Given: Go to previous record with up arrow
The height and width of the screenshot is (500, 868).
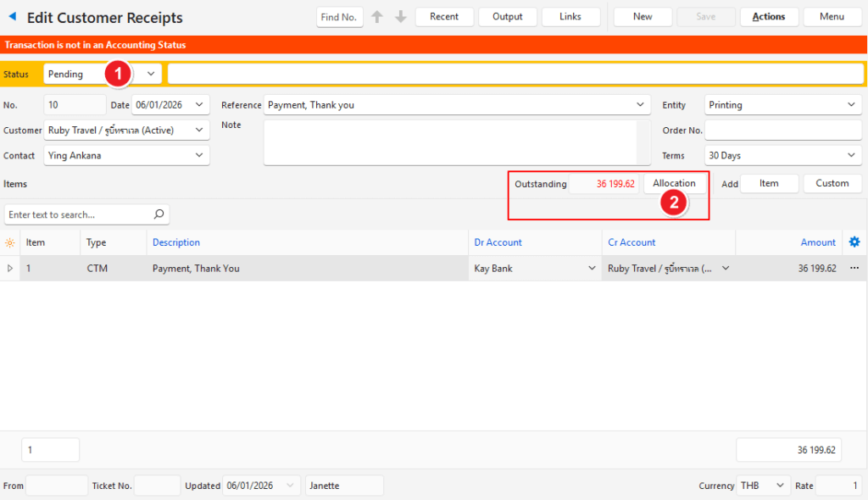Looking at the screenshot, I should [x=377, y=17].
